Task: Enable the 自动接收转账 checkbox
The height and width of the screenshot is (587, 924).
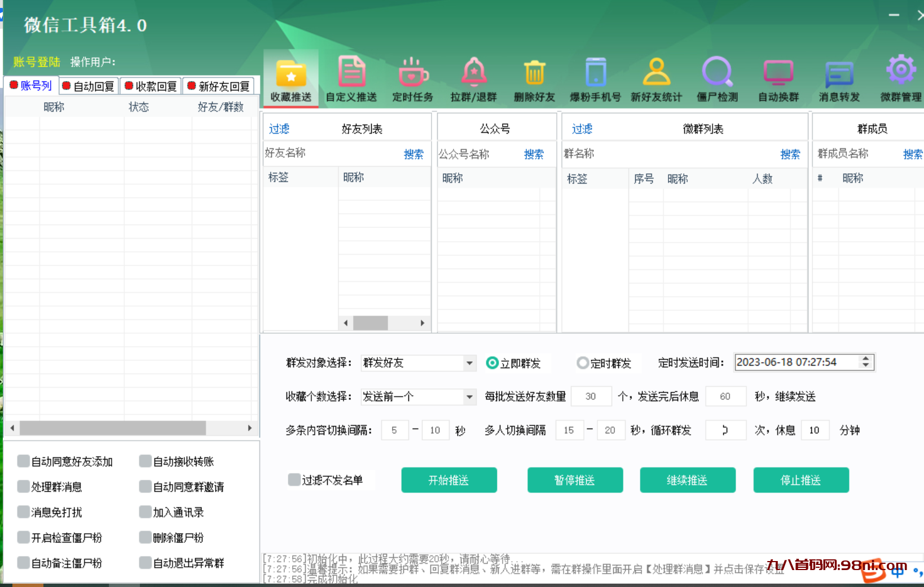Action: click(146, 461)
